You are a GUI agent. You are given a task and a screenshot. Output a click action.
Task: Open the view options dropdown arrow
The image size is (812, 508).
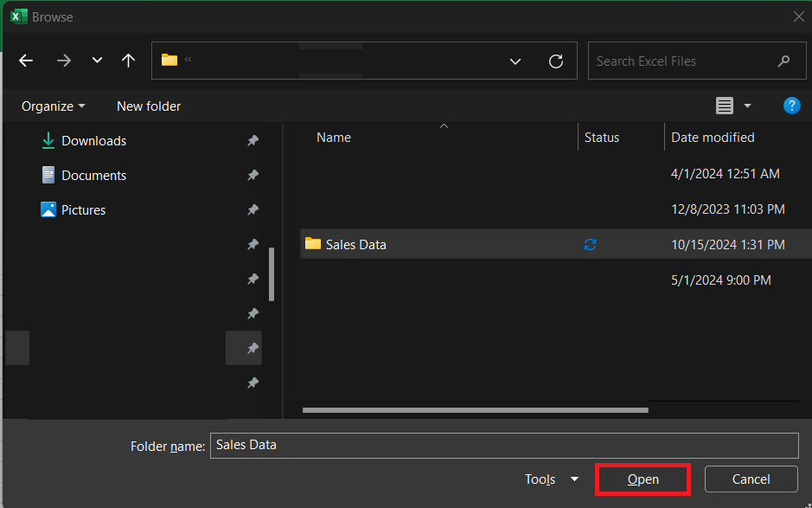[747, 106]
